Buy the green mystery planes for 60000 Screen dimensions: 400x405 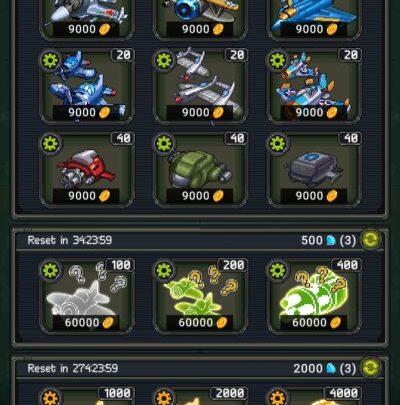[x=200, y=297]
